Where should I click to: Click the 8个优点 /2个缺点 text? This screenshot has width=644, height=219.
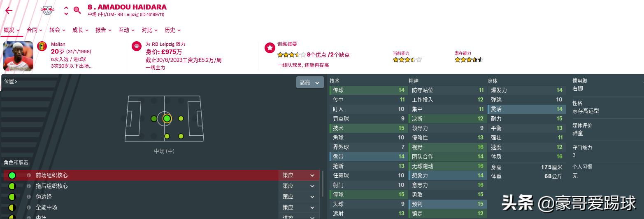coord(328,55)
